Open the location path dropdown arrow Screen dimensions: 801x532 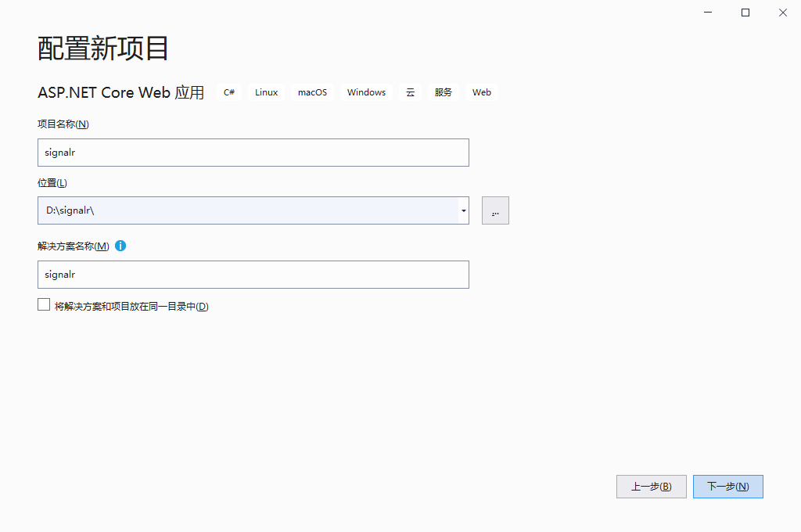462,210
